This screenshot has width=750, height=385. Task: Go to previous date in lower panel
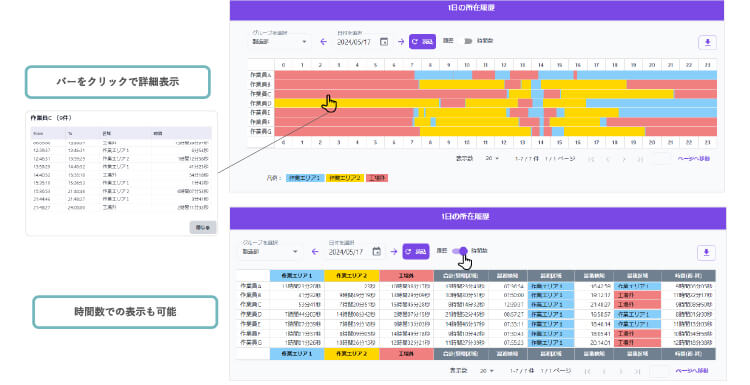coord(315,251)
